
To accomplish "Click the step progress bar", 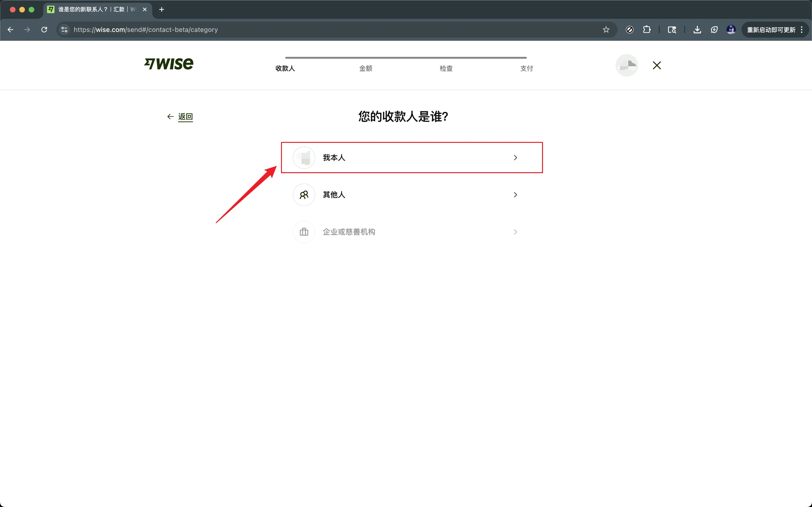I will [x=406, y=58].
